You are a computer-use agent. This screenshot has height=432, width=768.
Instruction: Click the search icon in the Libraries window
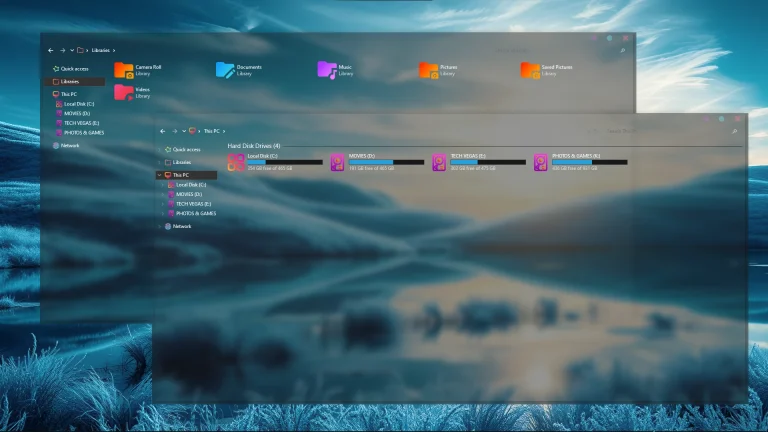click(622, 50)
